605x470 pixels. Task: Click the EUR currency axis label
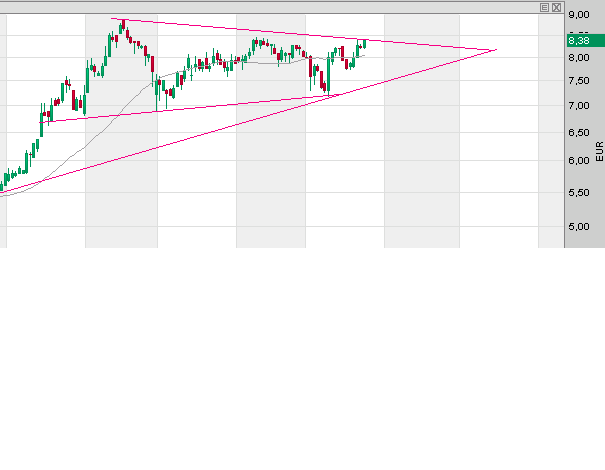(x=599, y=151)
